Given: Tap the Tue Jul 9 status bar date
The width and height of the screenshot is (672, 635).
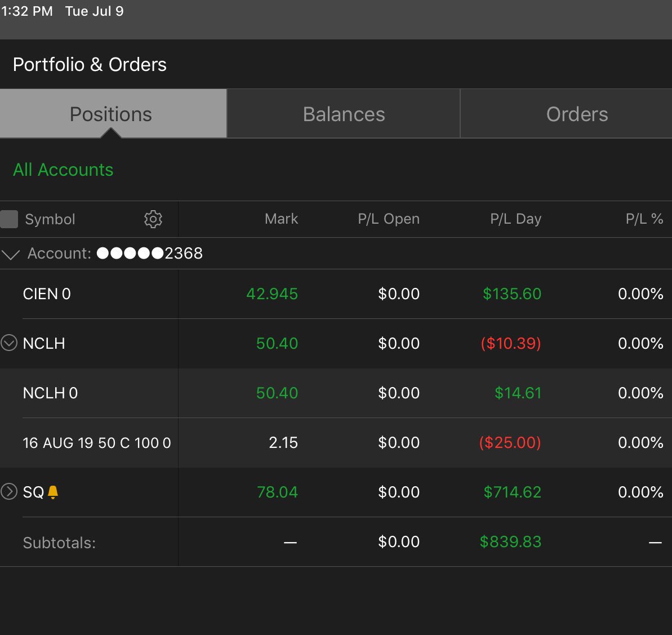Looking at the screenshot, I should pos(94,11).
